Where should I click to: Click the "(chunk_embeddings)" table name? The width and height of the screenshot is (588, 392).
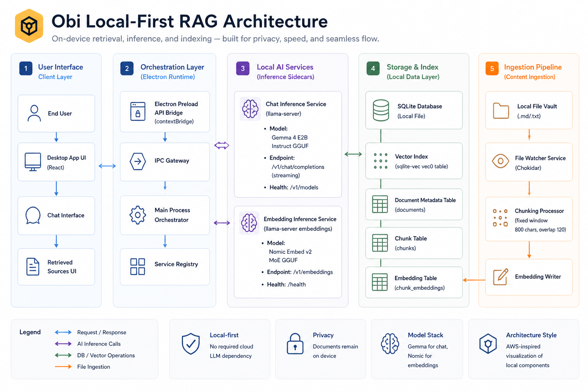point(420,288)
